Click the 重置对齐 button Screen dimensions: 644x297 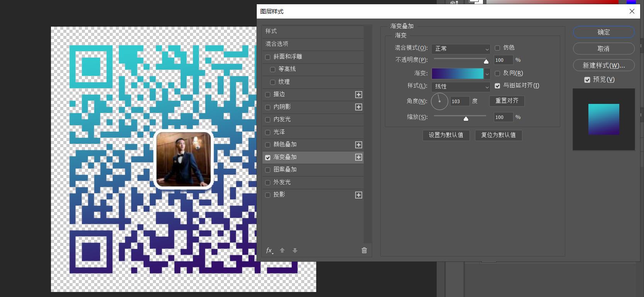[507, 101]
